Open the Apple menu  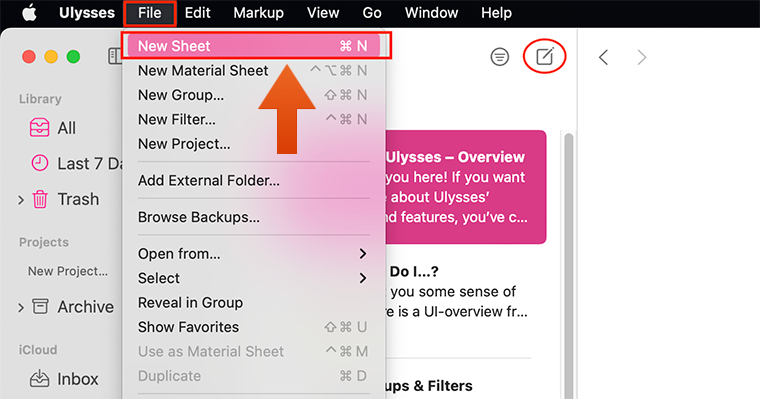30,13
